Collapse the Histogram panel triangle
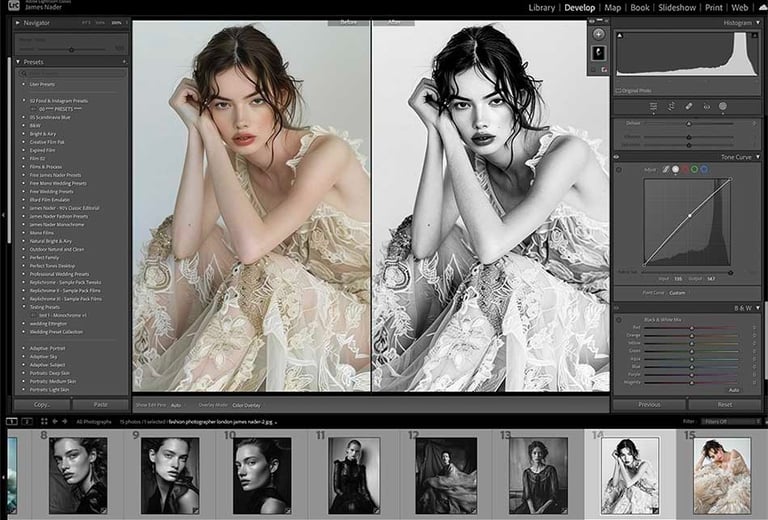 point(758,23)
